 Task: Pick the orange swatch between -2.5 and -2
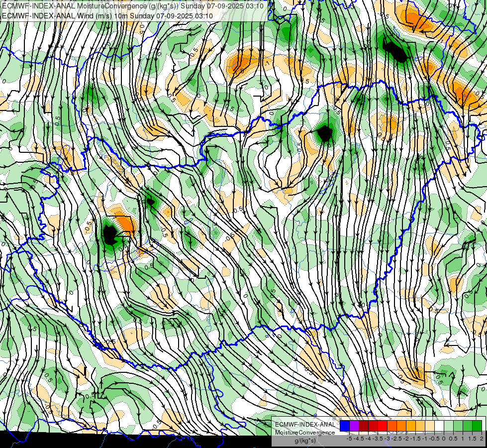point(401,426)
